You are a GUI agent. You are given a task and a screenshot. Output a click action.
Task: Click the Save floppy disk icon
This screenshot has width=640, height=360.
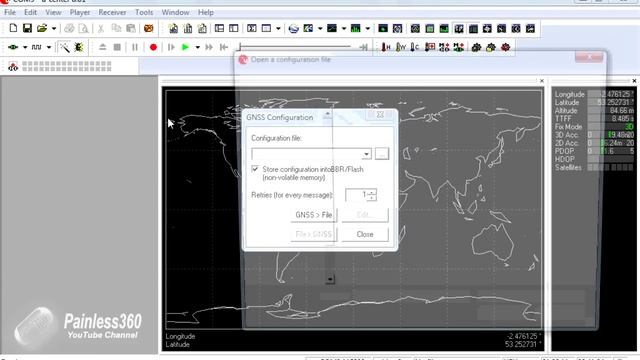point(27,28)
